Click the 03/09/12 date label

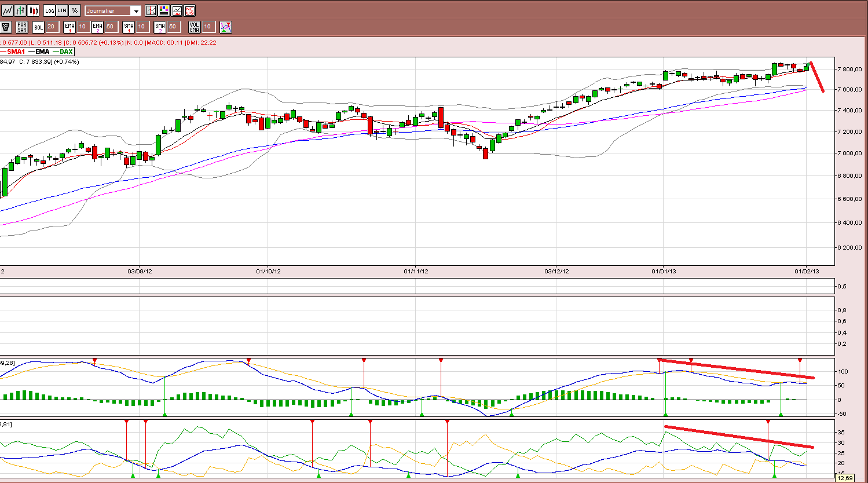[140, 270]
